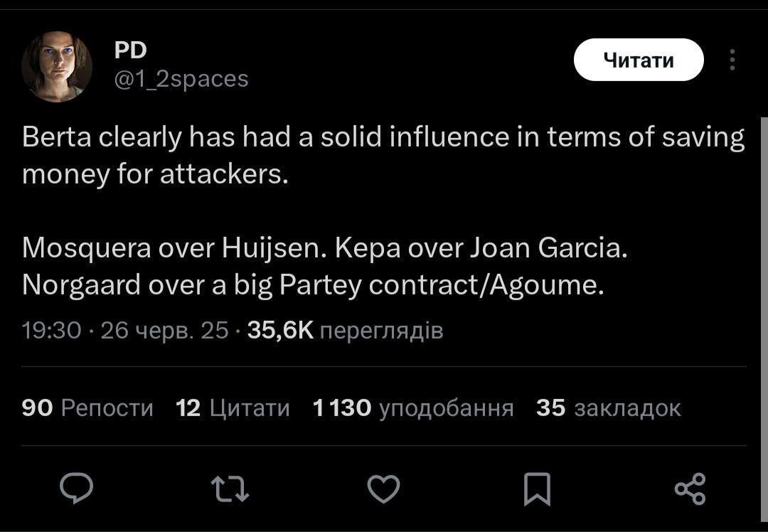This screenshot has height=532, width=768.
Task: View the 35,6K переглядів analytics
Action: [x=345, y=330]
